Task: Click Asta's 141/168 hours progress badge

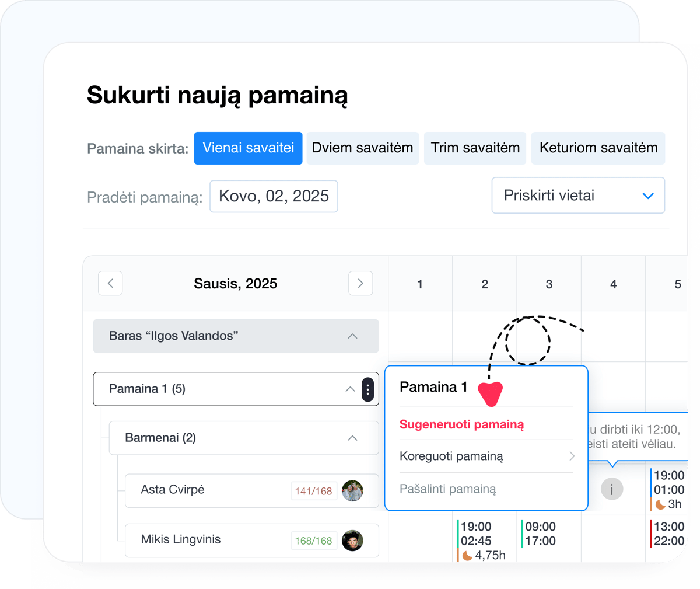Action: point(314,491)
